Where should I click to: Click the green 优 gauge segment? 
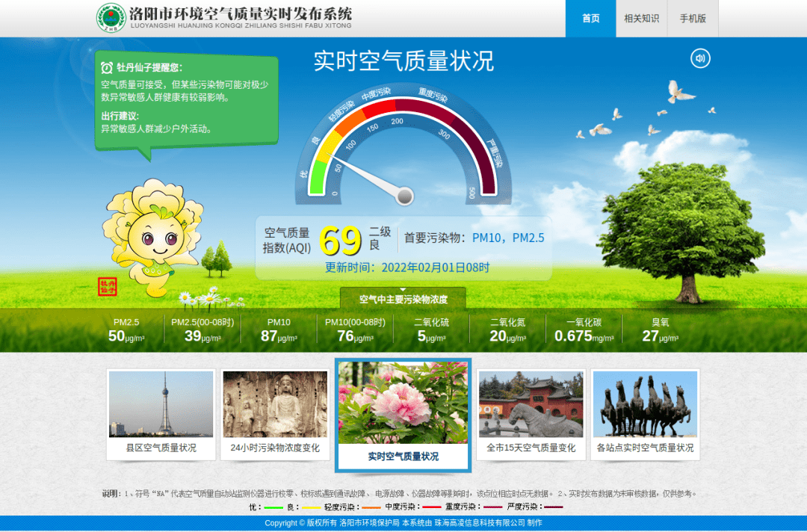pyautogui.click(x=318, y=178)
